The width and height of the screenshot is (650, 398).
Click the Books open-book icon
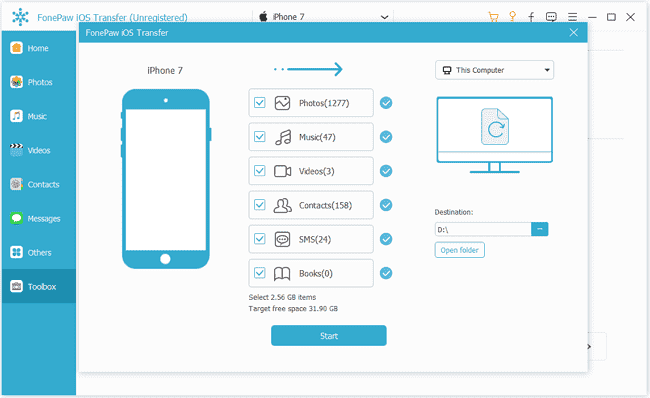[282, 274]
